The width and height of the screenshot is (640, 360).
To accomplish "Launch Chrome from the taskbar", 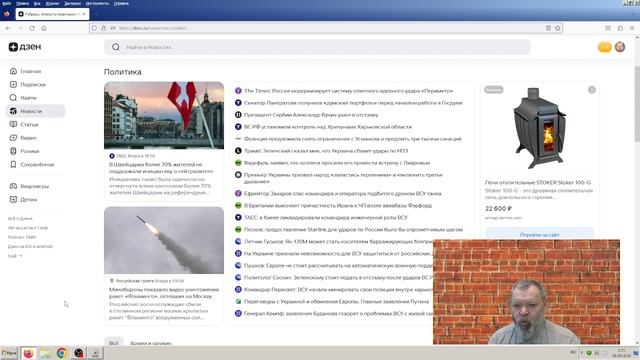I will tap(62, 353).
